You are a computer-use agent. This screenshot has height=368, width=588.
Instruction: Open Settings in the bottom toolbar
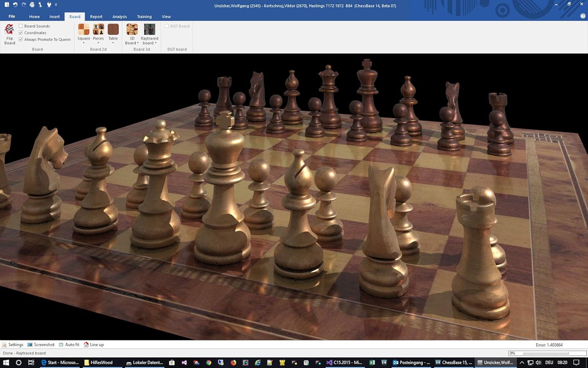pyautogui.click(x=13, y=344)
